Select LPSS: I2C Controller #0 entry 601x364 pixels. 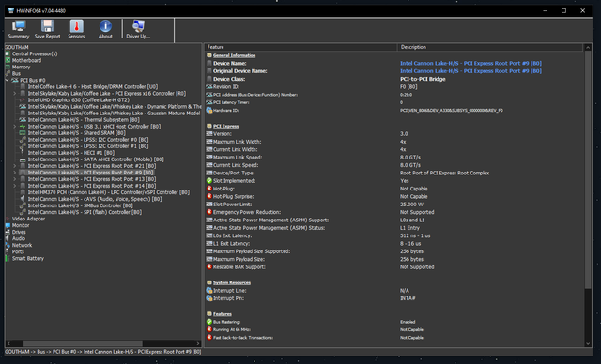pos(87,140)
